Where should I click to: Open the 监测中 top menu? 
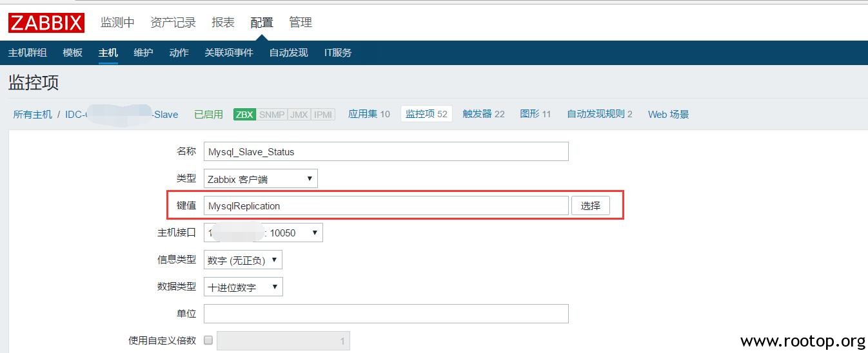tap(117, 23)
